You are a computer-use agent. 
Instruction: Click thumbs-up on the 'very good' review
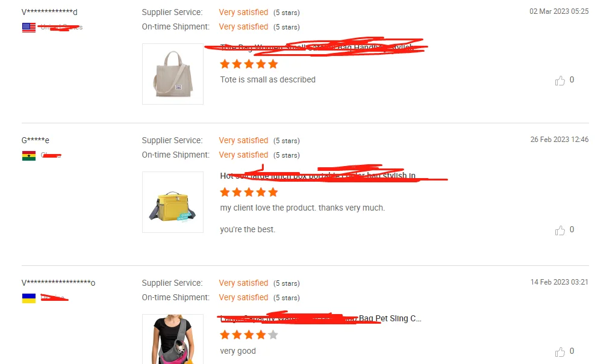pyautogui.click(x=559, y=352)
